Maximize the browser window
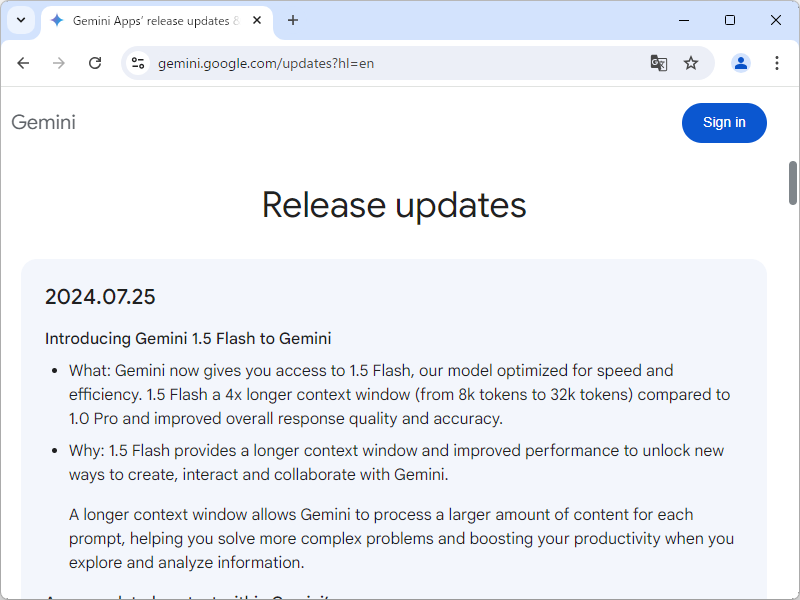 (730, 20)
